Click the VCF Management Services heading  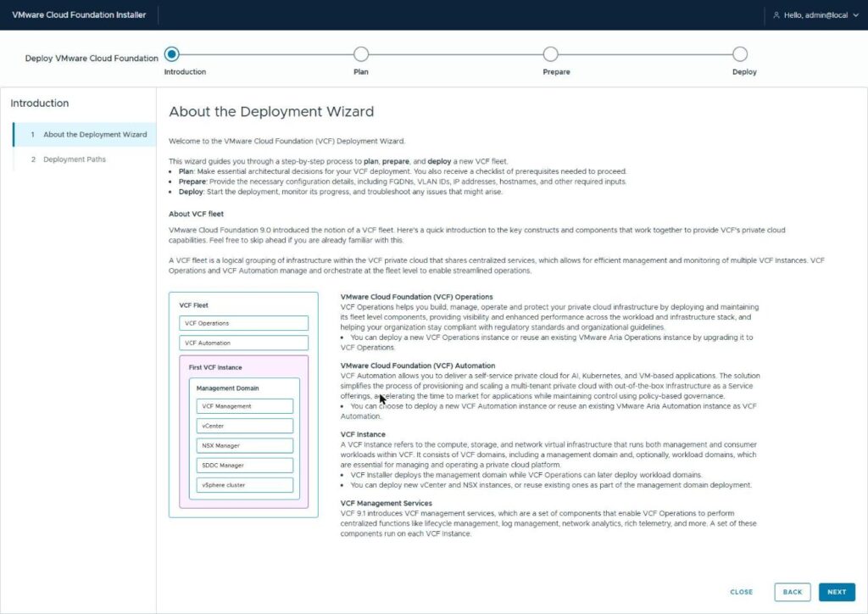click(386, 503)
